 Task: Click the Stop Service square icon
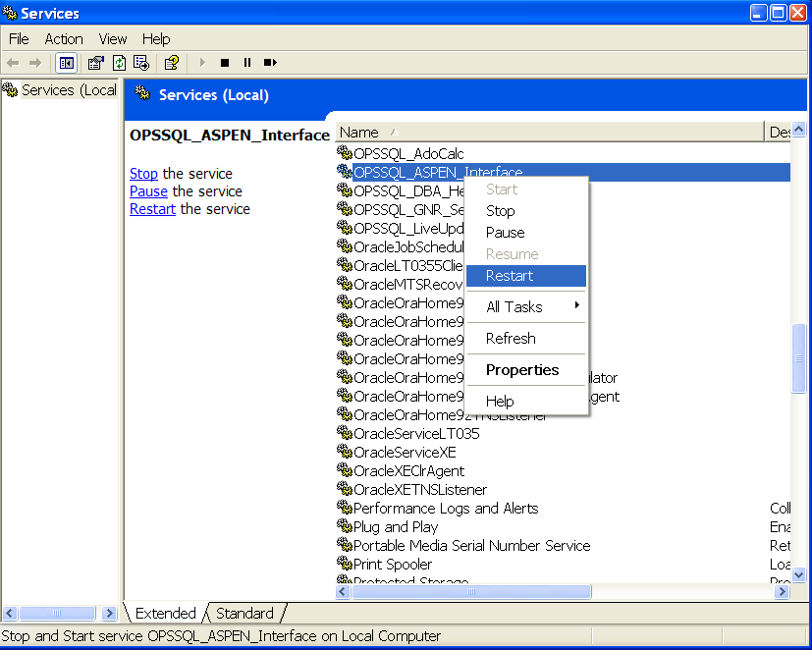pos(225,63)
